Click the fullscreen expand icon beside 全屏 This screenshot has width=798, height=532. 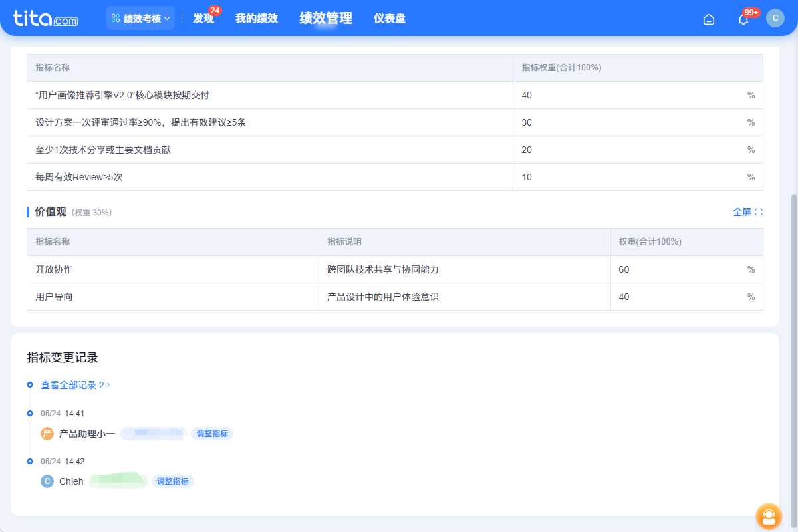(x=760, y=211)
